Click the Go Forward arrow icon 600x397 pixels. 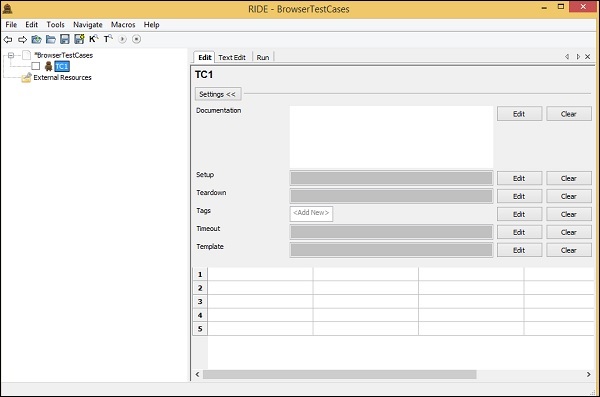(x=22, y=39)
